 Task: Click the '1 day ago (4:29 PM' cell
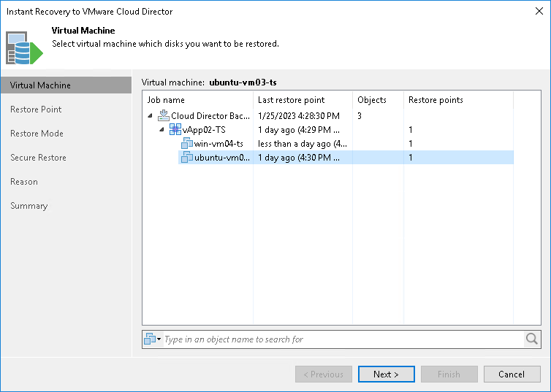point(299,129)
